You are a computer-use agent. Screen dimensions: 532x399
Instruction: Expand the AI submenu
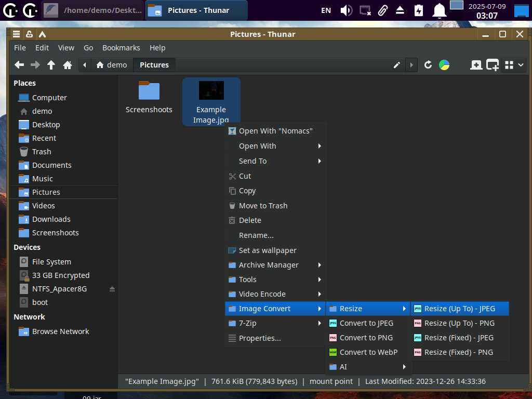pos(368,367)
